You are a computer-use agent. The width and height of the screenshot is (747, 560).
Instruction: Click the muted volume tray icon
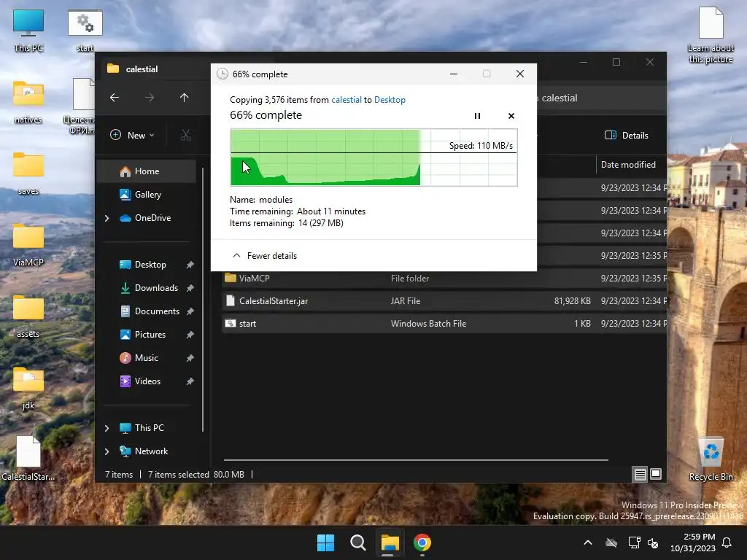click(653, 542)
